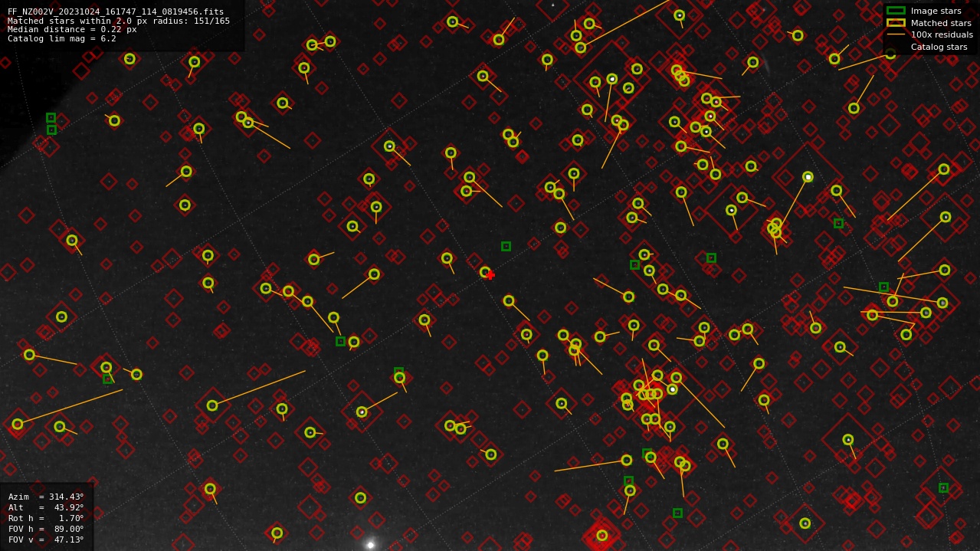Select the 'Image stars' legend label
Screen dimensions: 980x551
936,11
